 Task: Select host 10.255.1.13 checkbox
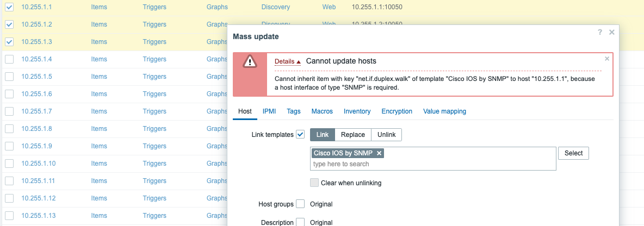pos(9,215)
